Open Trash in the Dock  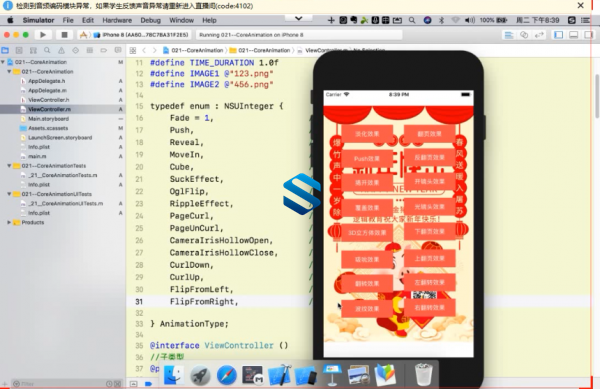[424, 375]
